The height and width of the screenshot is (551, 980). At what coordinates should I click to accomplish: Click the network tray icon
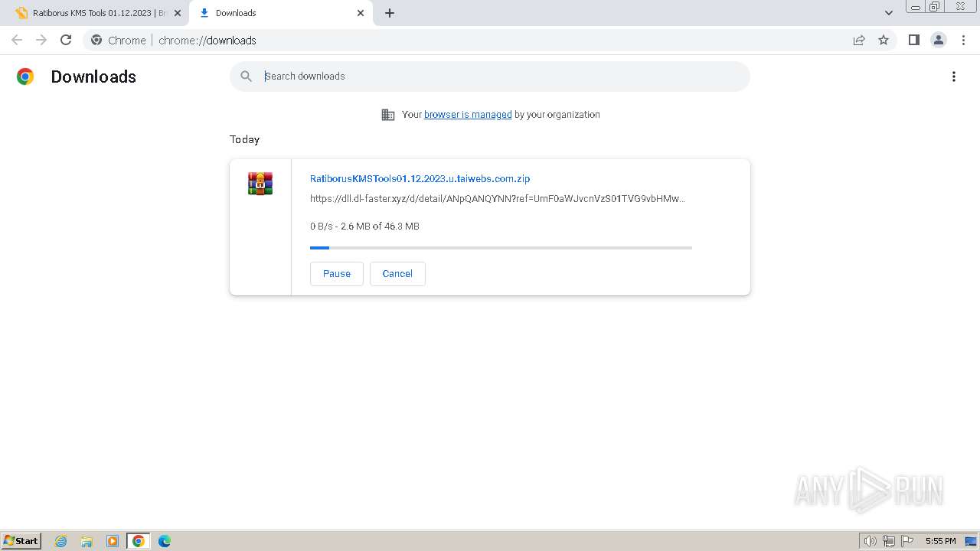pyautogui.click(x=889, y=541)
